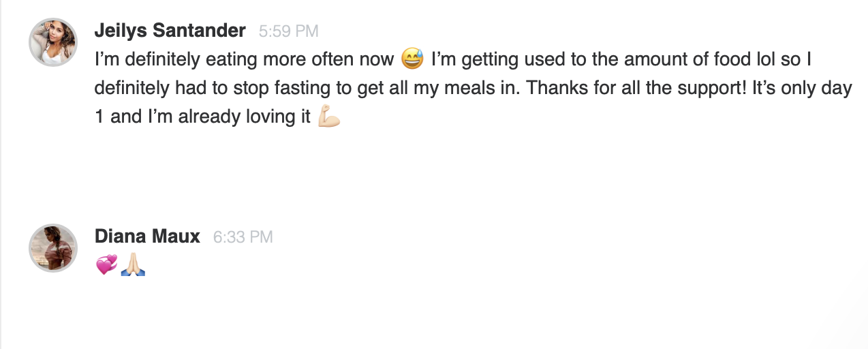This screenshot has width=868, height=349.
Task: Select the 5:59 PM message timestamp
Action: click(x=288, y=31)
